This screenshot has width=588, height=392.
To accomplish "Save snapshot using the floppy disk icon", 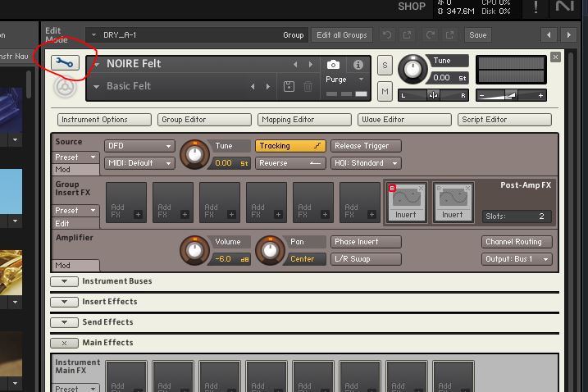I will pyautogui.click(x=289, y=86).
